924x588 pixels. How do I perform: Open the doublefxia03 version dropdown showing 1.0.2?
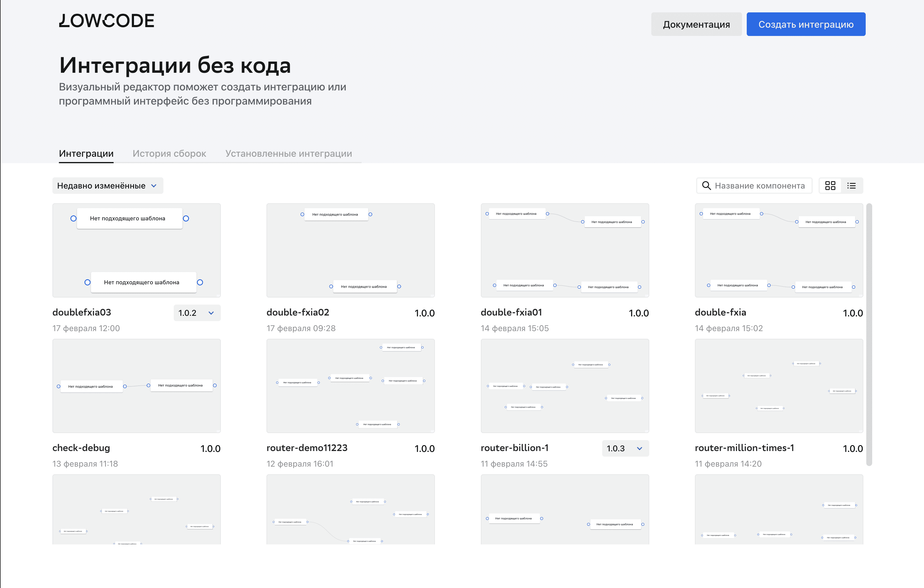(x=197, y=313)
